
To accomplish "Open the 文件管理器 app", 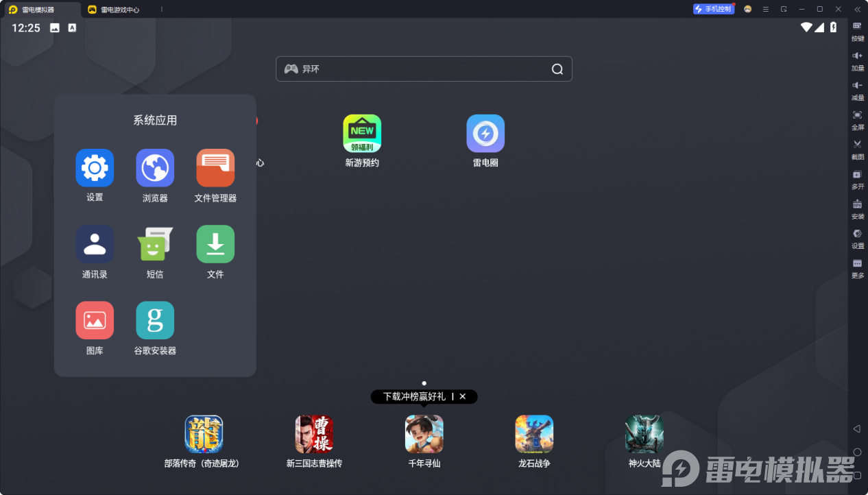I will coord(215,168).
